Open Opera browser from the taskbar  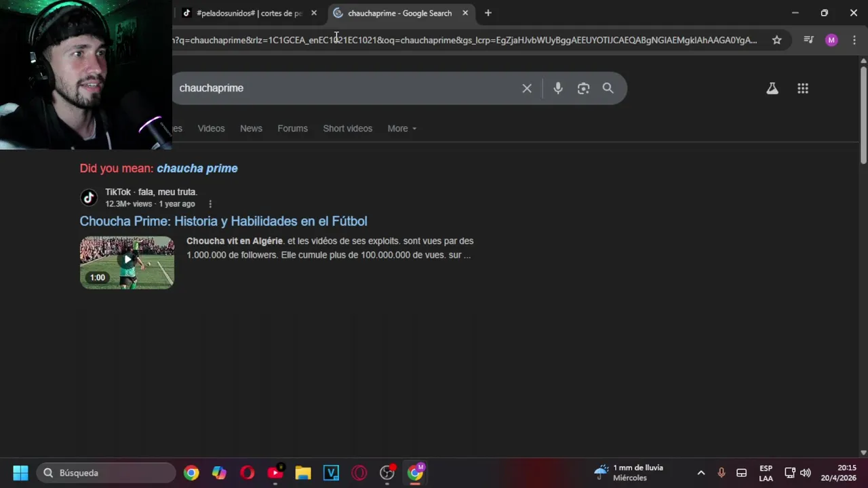click(248, 472)
